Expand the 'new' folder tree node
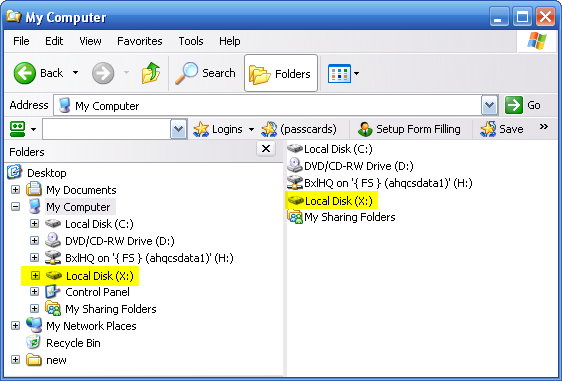 (15, 359)
